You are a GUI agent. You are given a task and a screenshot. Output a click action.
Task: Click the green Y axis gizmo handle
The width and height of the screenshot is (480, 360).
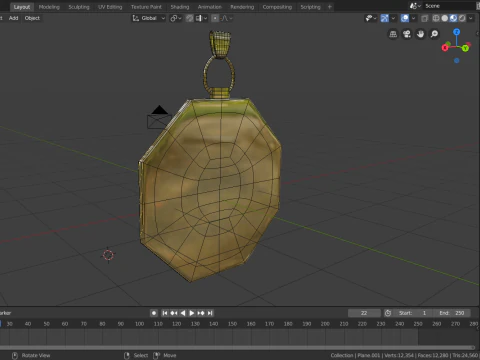pos(465,48)
